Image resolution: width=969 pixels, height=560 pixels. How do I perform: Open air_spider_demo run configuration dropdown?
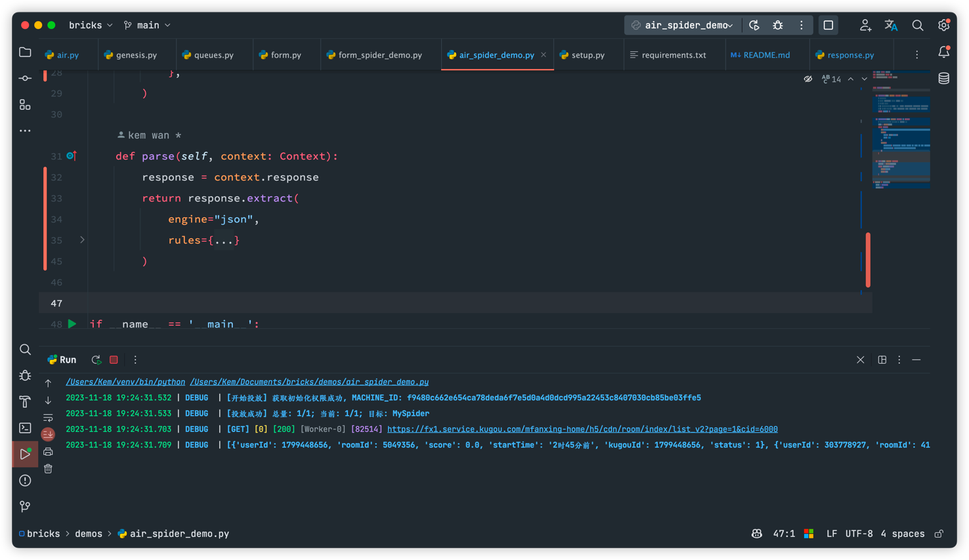(x=683, y=25)
